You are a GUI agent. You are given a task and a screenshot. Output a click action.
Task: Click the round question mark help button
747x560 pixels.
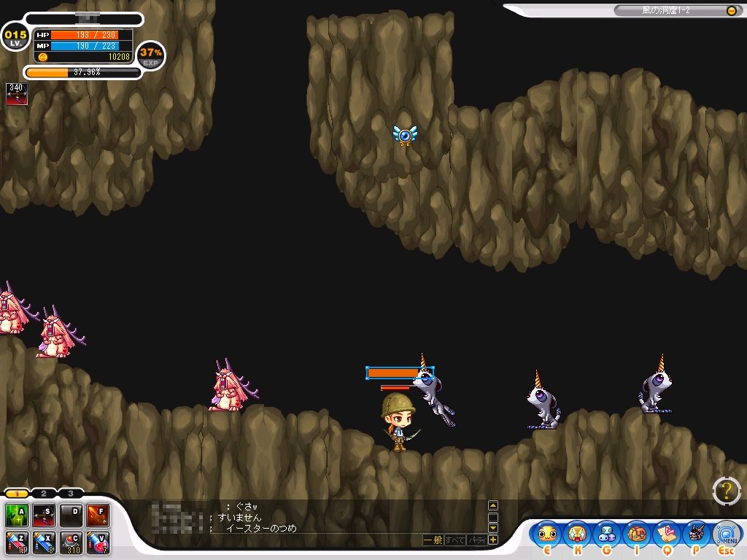point(727,491)
